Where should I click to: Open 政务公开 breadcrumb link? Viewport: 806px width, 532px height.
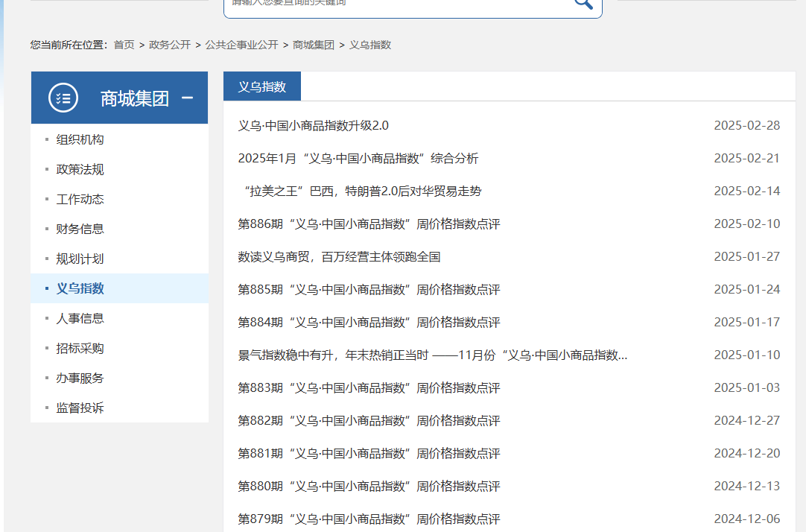point(170,45)
